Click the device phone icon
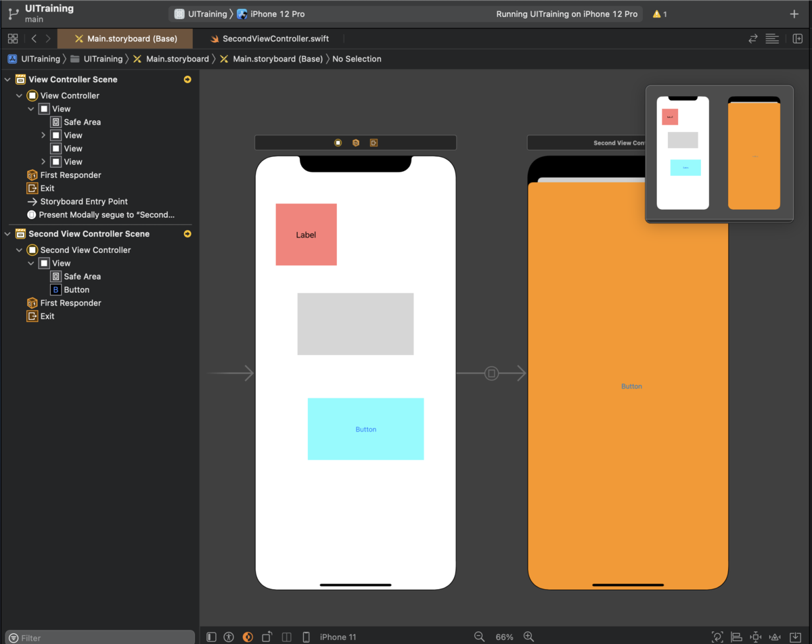Viewport: 812px width, 644px height. (x=306, y=637)
